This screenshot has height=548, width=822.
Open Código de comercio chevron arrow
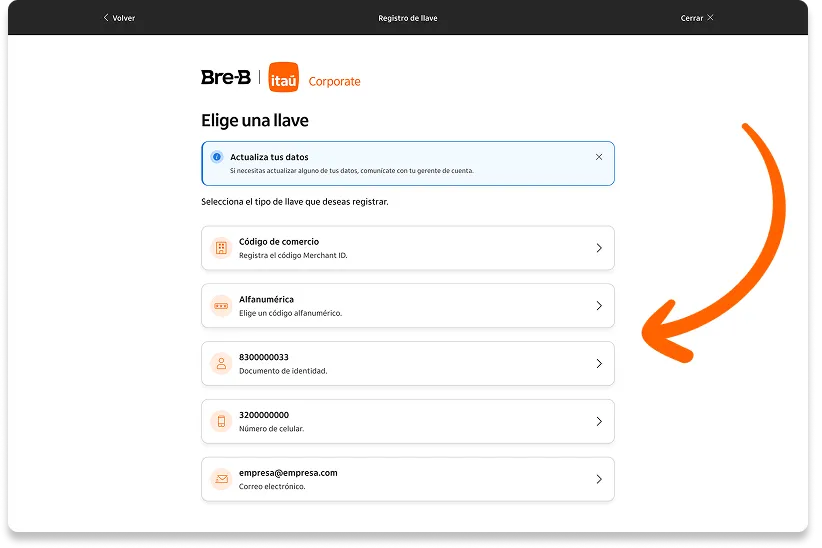tap(599, 248)
